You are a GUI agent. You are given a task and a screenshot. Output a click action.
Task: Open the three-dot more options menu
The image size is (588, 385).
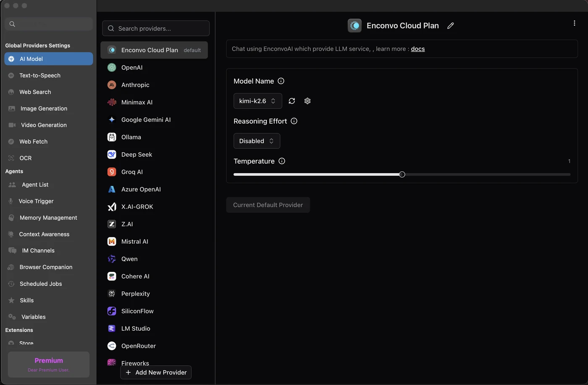pos(574,23)
